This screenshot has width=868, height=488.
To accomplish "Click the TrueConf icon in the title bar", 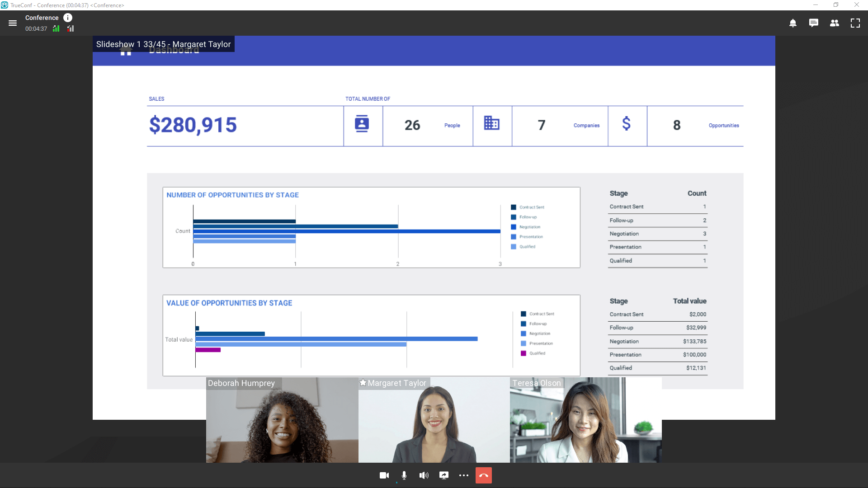I will pos(4,5).
